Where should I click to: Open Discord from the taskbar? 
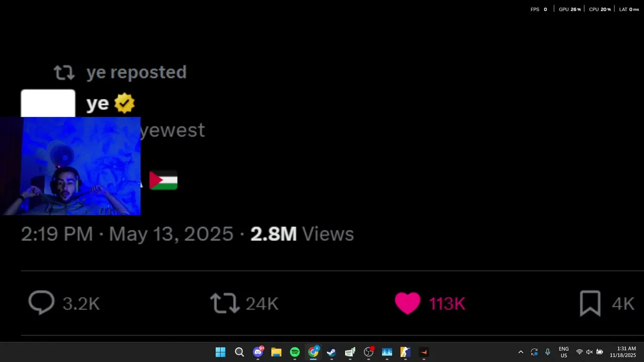point(258,352)
